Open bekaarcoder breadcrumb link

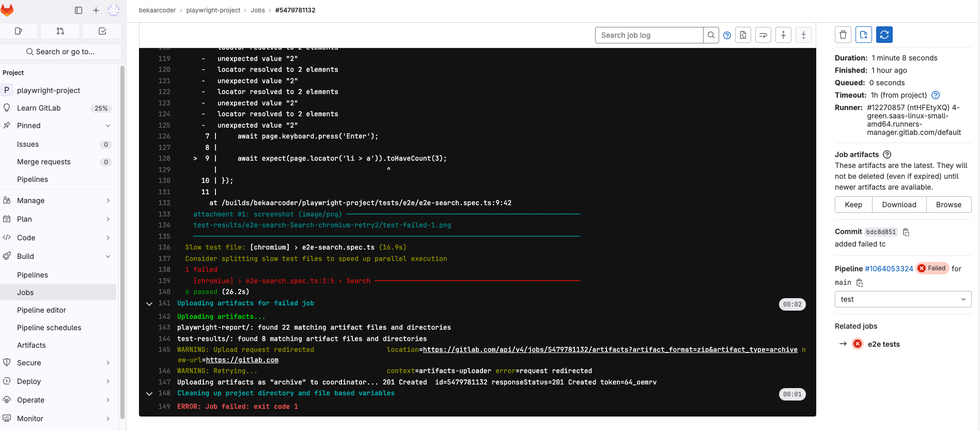pos(157,10)
